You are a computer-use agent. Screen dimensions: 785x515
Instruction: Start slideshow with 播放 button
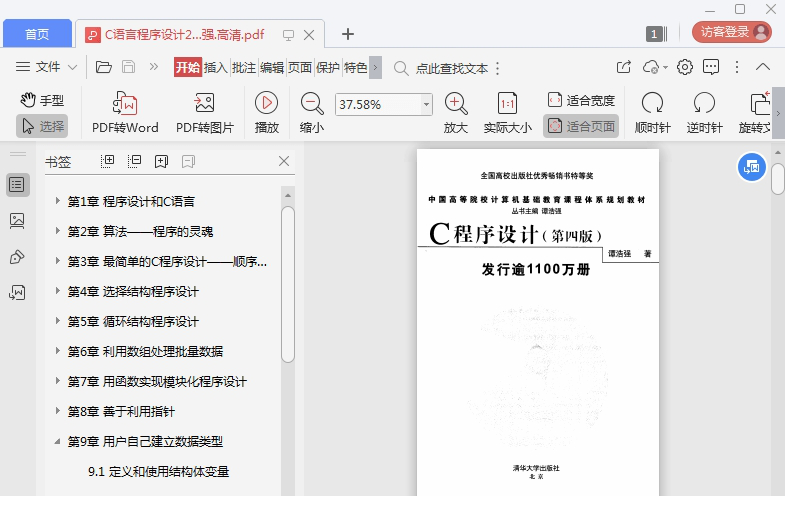coord(266,113)
